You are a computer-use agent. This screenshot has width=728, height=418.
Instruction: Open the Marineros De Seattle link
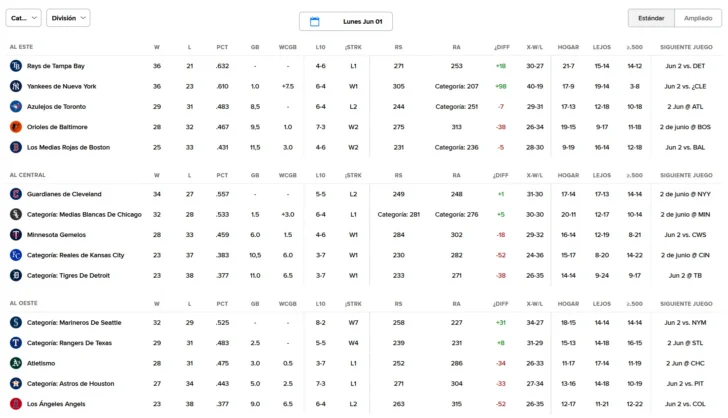coord(74,322)
